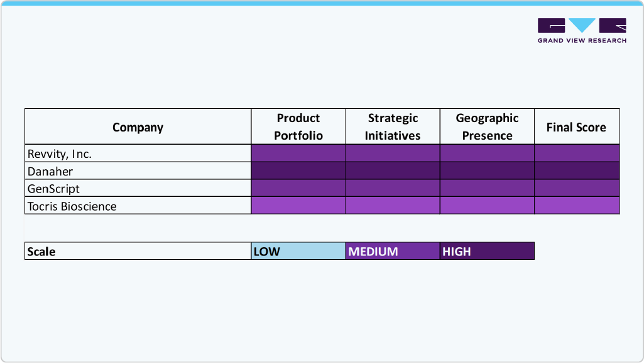Select Danaher's Final Score cell

[x=576, y=171]
